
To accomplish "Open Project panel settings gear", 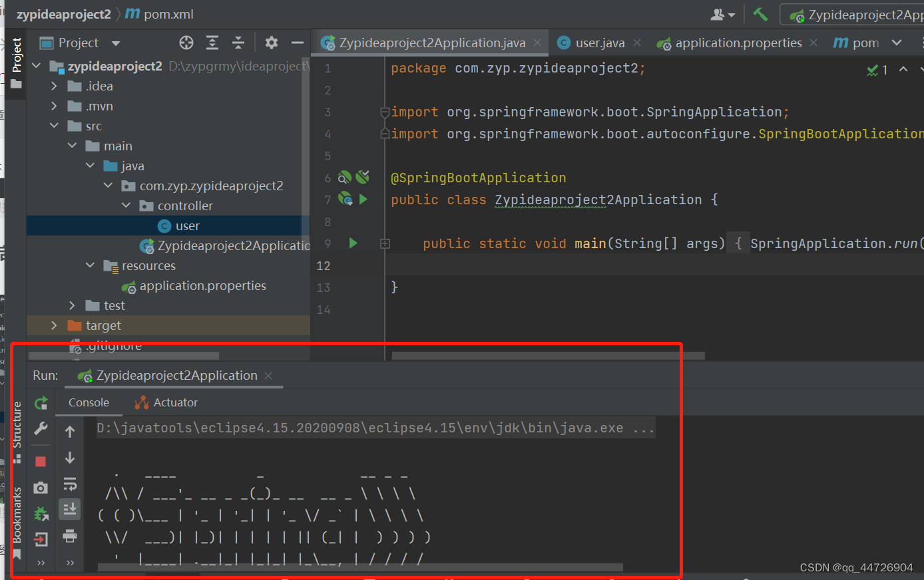I will [271, 43].
